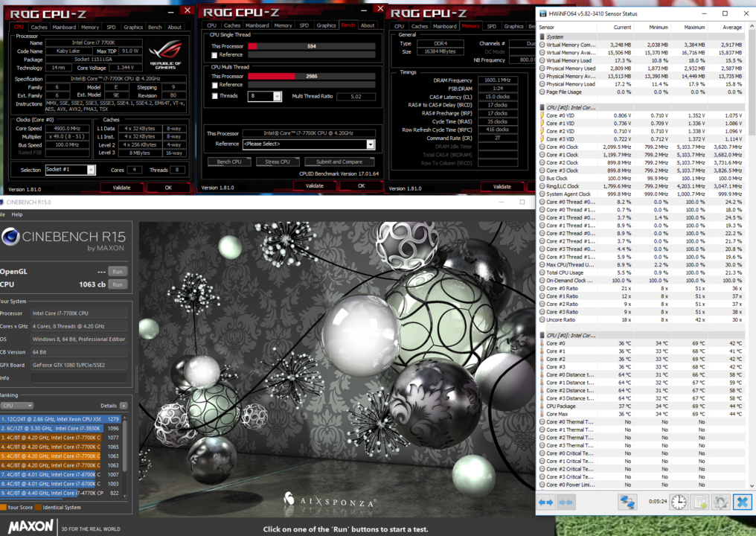756x536 pixels.
Task: Select ranking row 9 i7-4770K 822
Action: pos(60,493)
